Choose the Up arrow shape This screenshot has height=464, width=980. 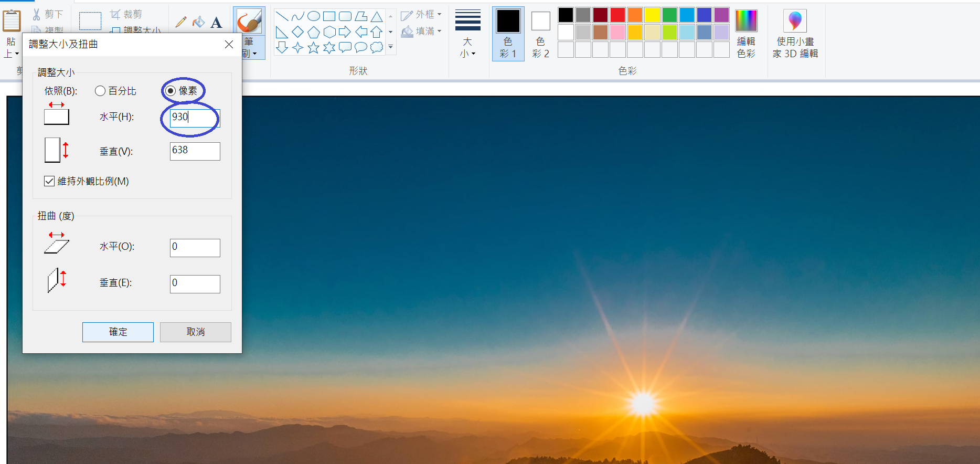377,32
